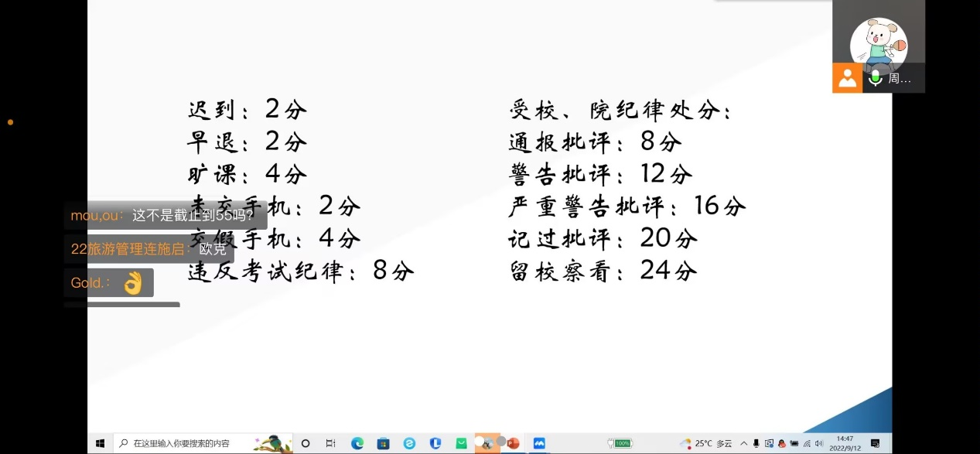Open Microsoft Store from the taskbar
The width and height of the screenshot is (980, 454).
point(383,443)
